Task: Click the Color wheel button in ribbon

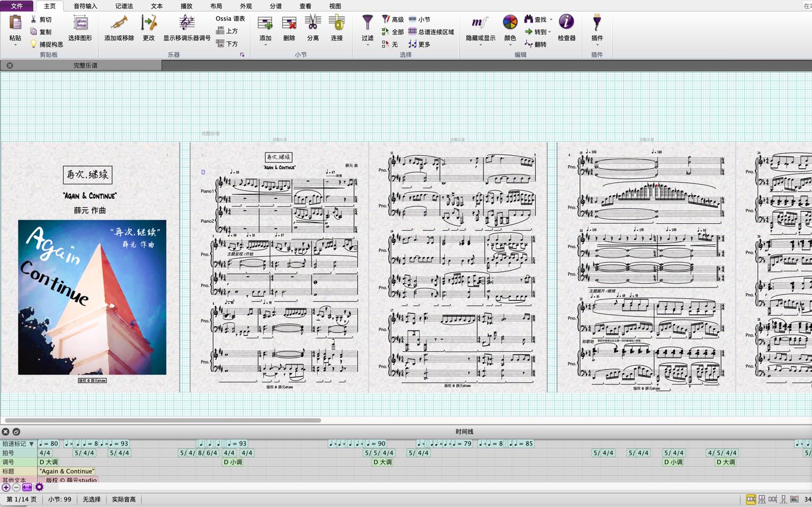Action: point(510,23)
